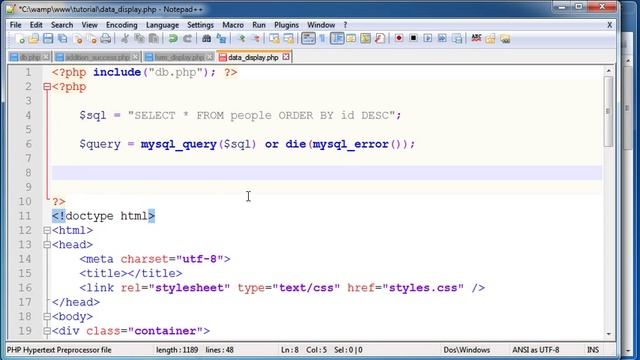This screenshot has height=360, width=640.
Task: Click the yellow icon right of ABC spell check
Action: 490,39
